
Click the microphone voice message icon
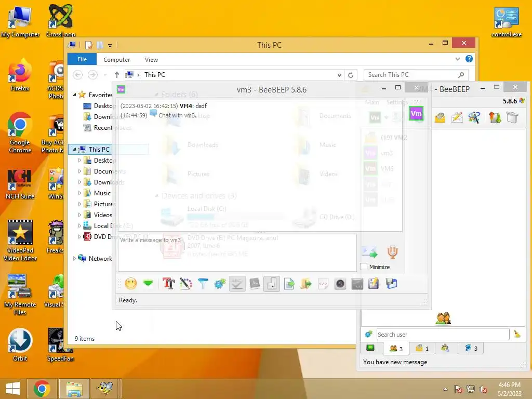393,251
